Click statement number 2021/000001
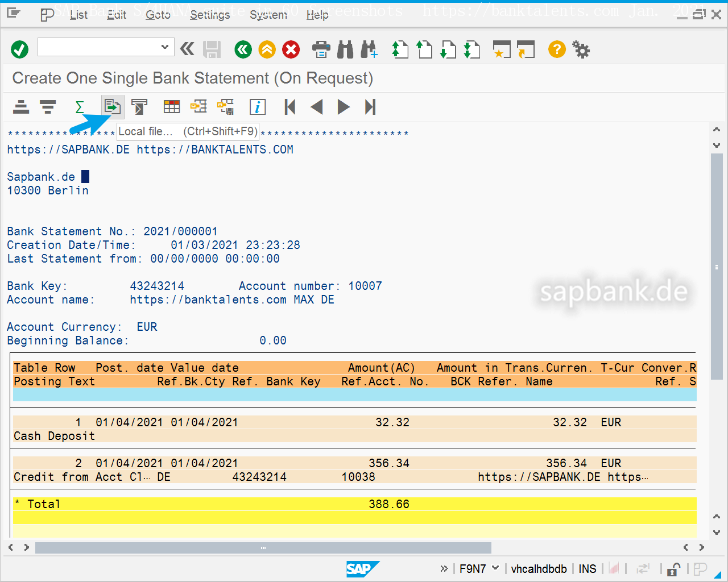 coord(180,231)
